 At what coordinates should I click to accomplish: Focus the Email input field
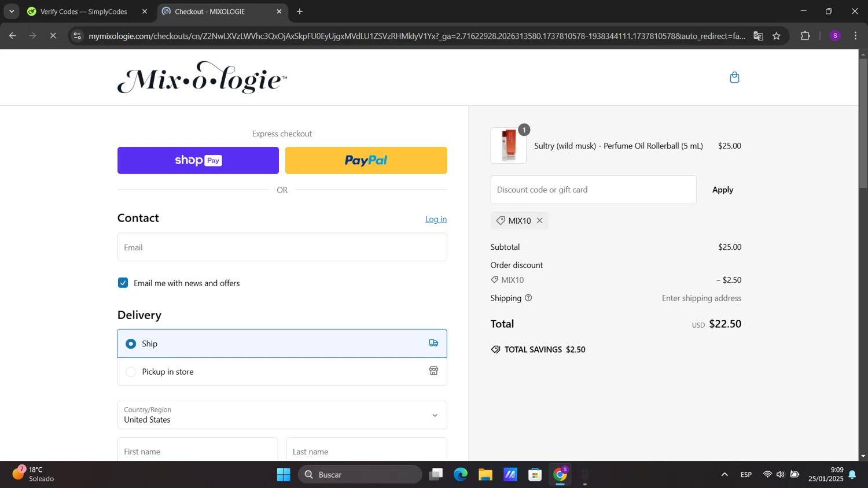coord(282,247)
